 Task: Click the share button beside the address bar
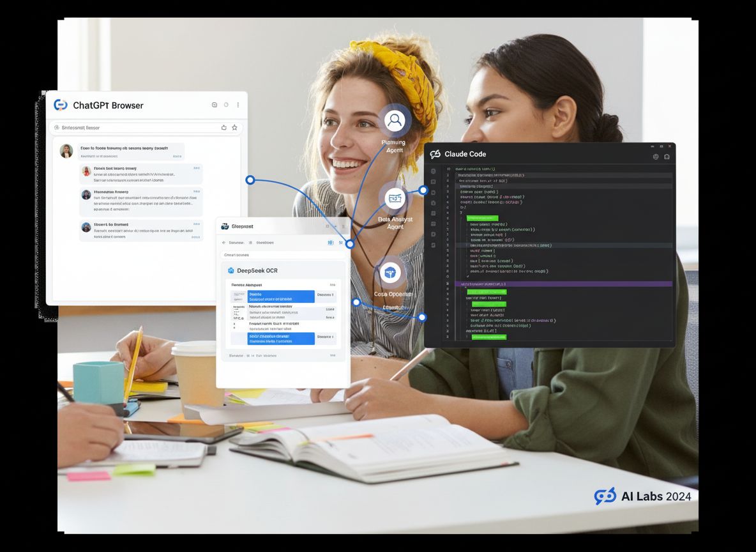pos(223,127)
